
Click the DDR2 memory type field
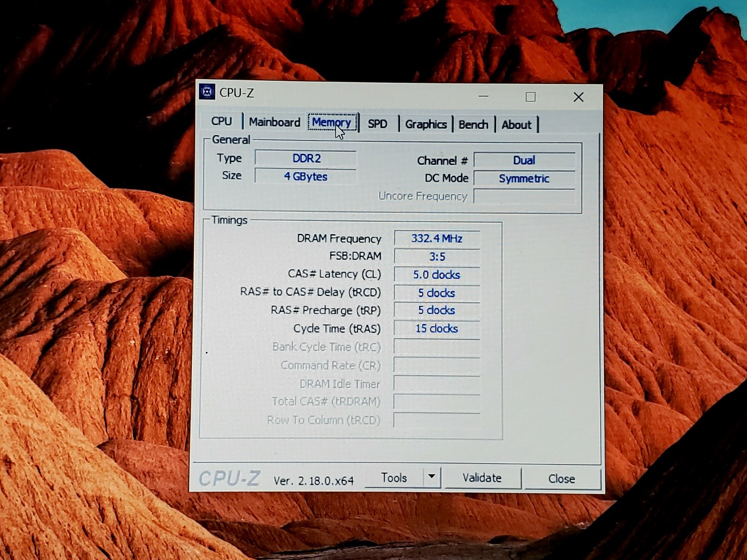pos(306,158)
